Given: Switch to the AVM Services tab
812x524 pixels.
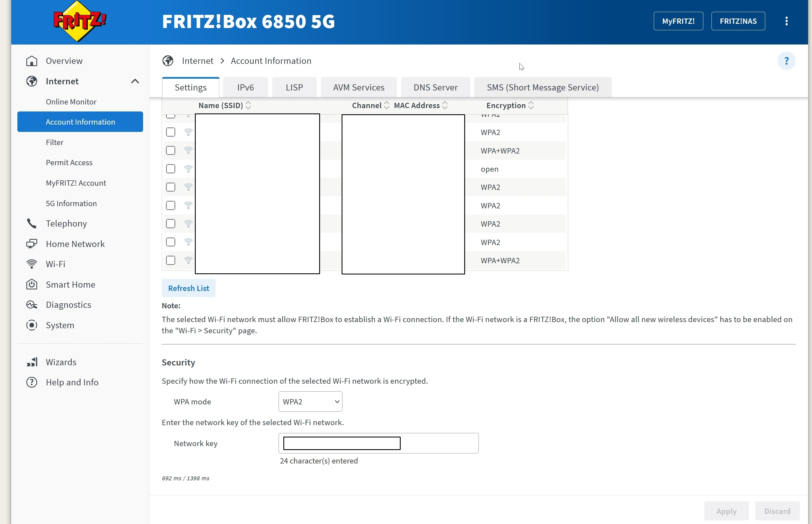Looking at the screenshot, I should 359,87.
